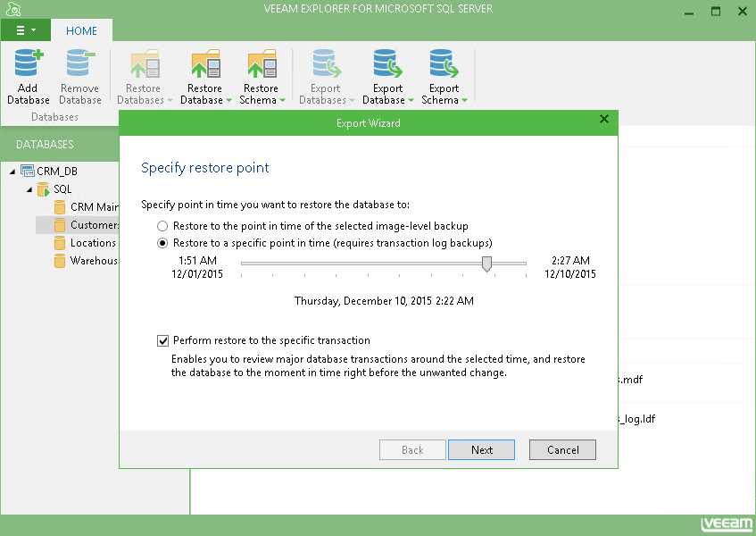Image resolution: width=756 pixels, height=536 pixels.
Task: Open the Export Databases dropdown arrow
Action: 352,100
